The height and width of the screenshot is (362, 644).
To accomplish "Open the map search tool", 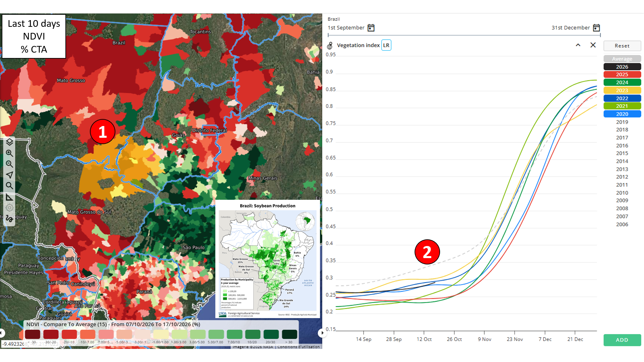I will (x=9, y=186).
